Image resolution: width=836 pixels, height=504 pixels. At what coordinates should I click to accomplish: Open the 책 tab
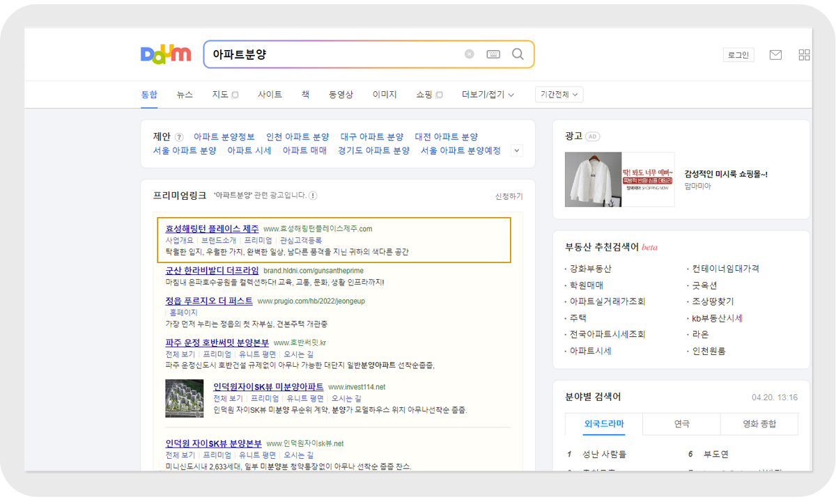[305, 95]
